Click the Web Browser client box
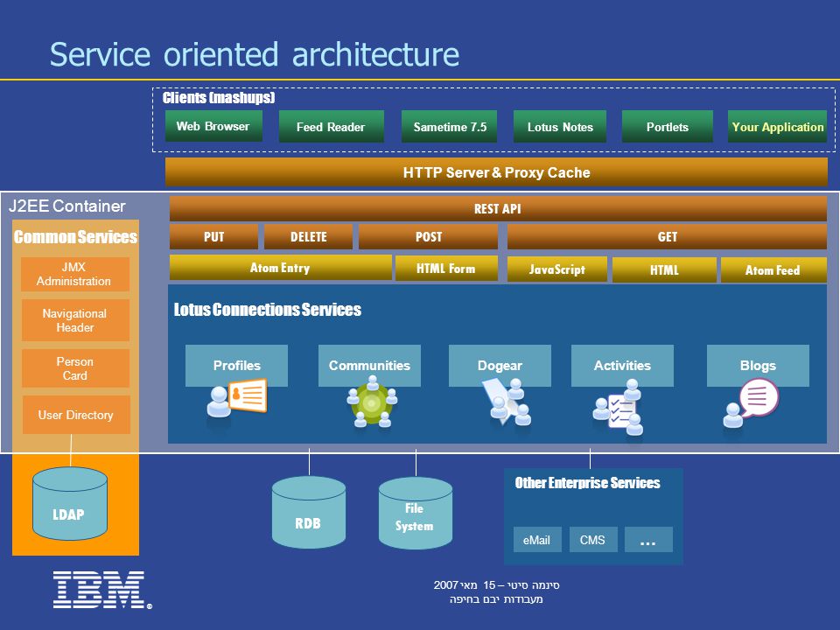The image size is (840, 630). pyautogui.click(x=213, y=126)
